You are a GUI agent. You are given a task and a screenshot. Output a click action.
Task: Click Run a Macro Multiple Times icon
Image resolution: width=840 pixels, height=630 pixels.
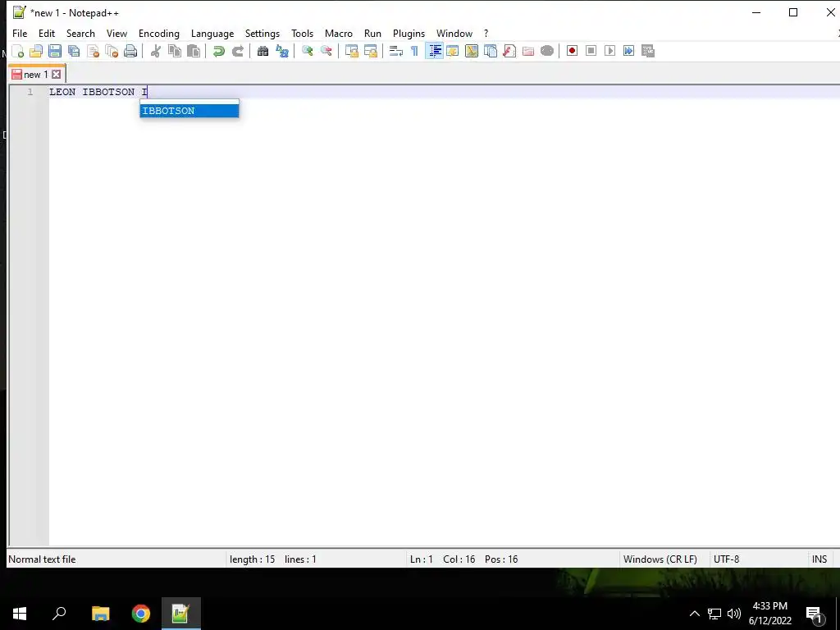coord(629,52)
